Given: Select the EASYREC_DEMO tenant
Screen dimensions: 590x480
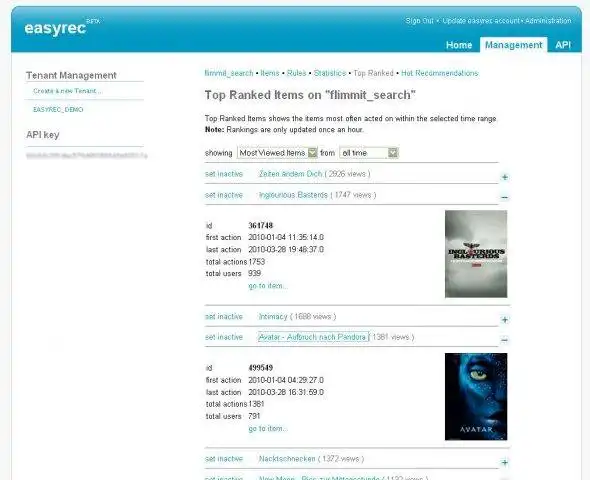Looking at the screenshot, I should click(58, 109).
